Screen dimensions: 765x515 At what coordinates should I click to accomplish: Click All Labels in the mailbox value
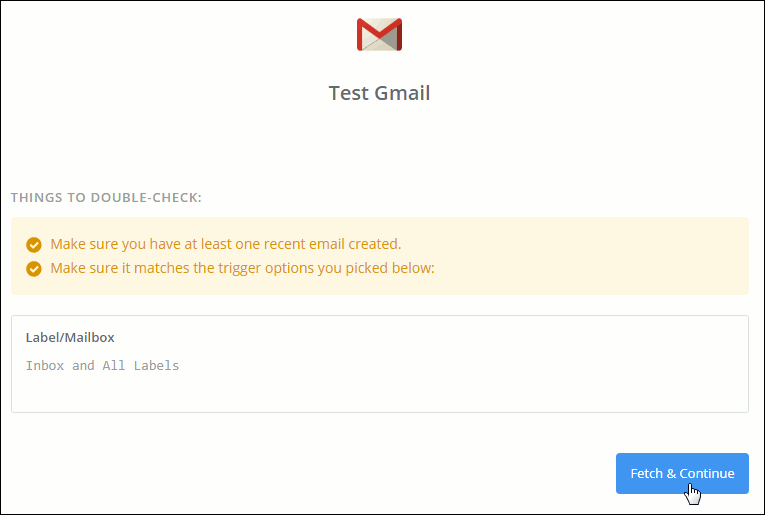pyautogui.click(x=141, y=366)
